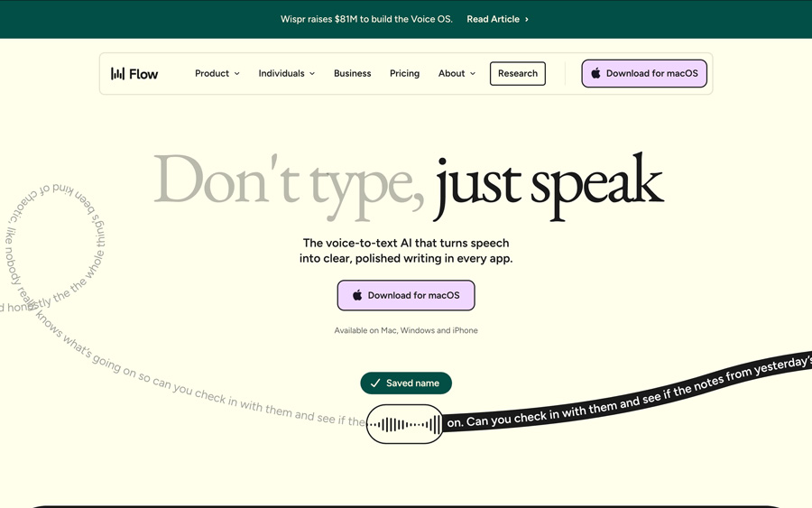This screenshot has height=508, width=812.
Task: Click the Apple icon in the hero download button
Action: 357,295
